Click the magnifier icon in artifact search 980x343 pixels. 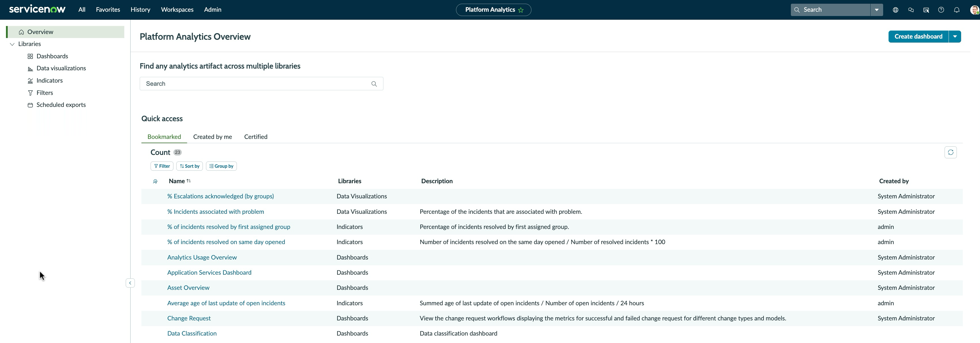(374, 84)
